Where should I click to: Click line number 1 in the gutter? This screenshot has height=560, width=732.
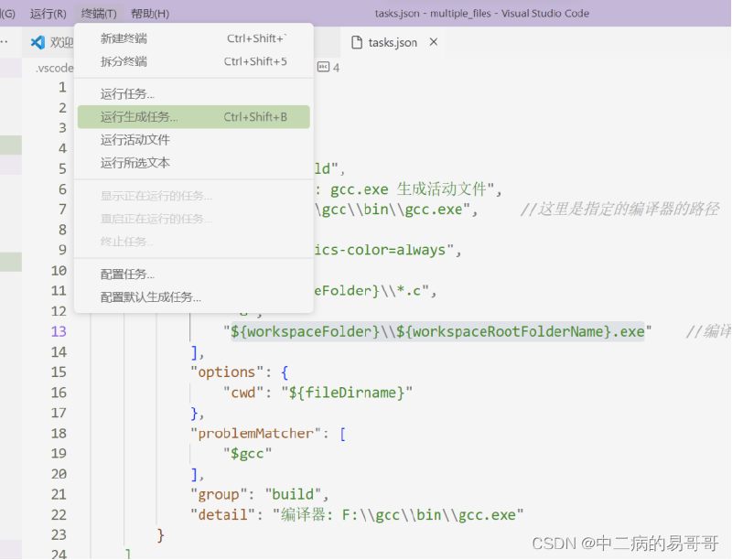pos(62,87)
